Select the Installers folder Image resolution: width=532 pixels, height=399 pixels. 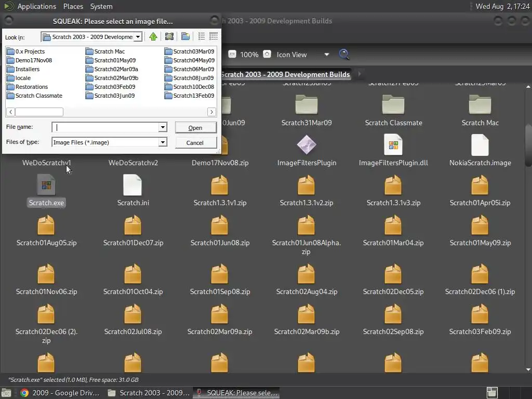pyautogui.click(x=23, y=69)
